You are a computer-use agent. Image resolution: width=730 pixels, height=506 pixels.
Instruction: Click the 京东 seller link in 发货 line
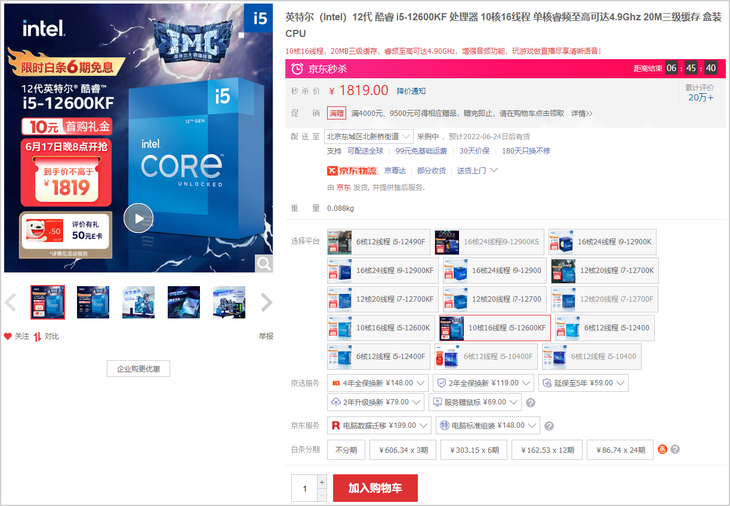344,187
